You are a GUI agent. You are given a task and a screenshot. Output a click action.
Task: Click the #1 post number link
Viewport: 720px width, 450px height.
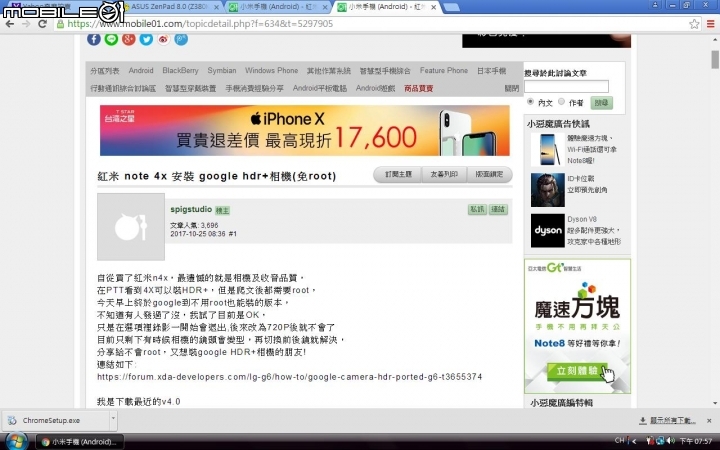[x=232, y=234]
